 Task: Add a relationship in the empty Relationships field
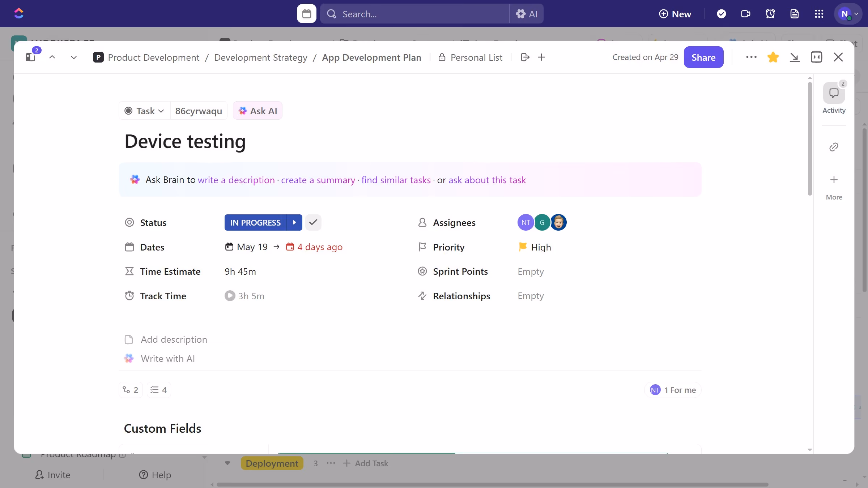pos(531,296)
